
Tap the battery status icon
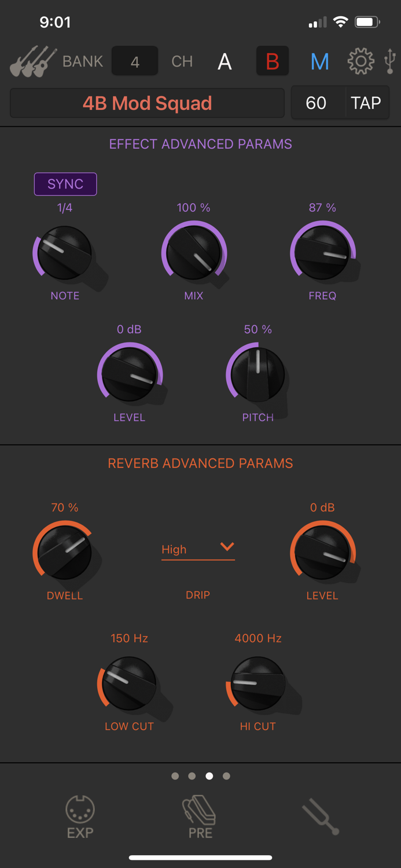pyautogui.click(x=367, y=23)
